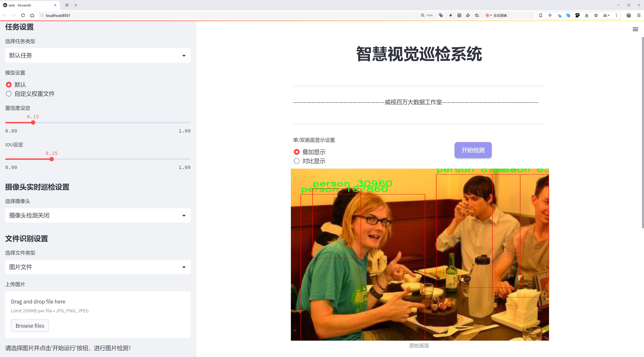Open downloads panel

[587, 15]
